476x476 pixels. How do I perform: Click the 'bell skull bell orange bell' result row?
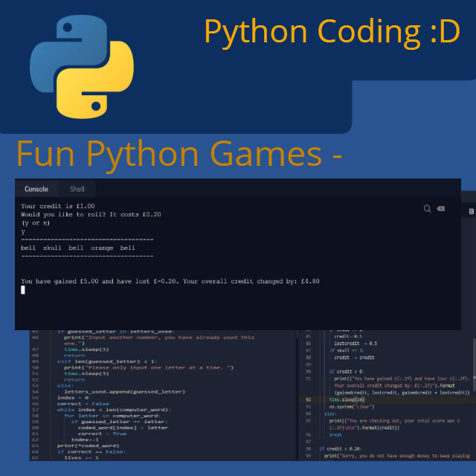coord(78,248)
